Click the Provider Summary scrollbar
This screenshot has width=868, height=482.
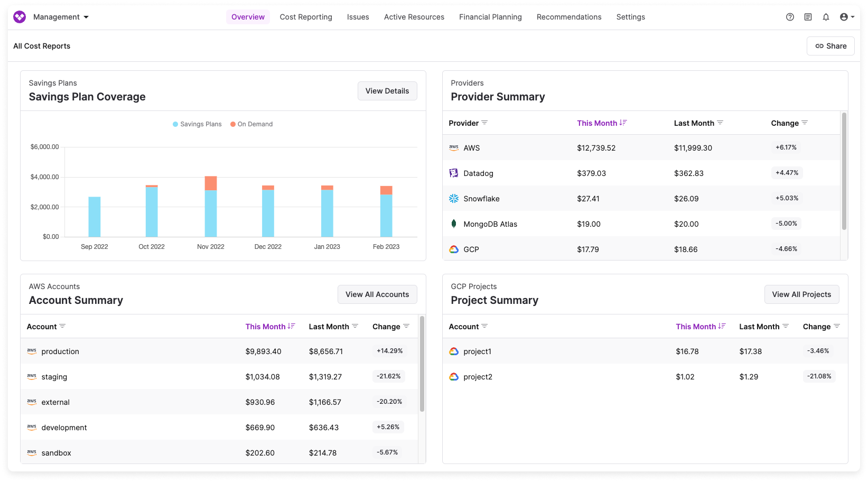point(844,171)
